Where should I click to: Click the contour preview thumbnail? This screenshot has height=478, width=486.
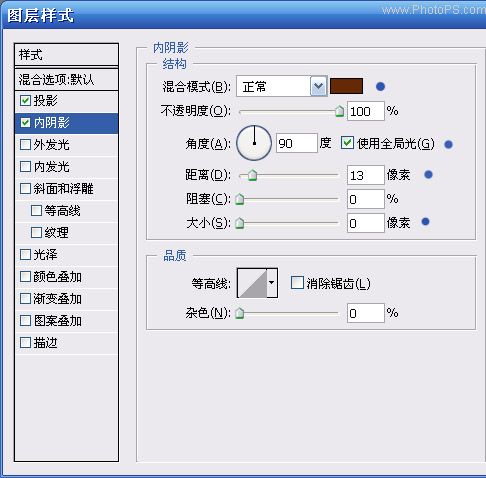pyautogui.click(x=252, y=283)
